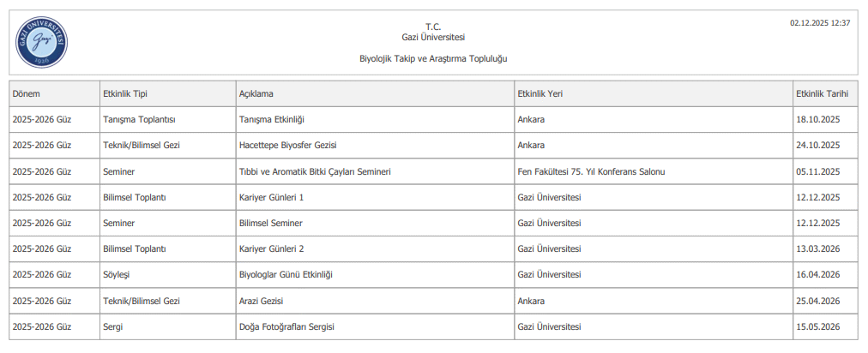868x353 pixels.
Task: Click the date 15.05.2026
Action: point(817,327)
